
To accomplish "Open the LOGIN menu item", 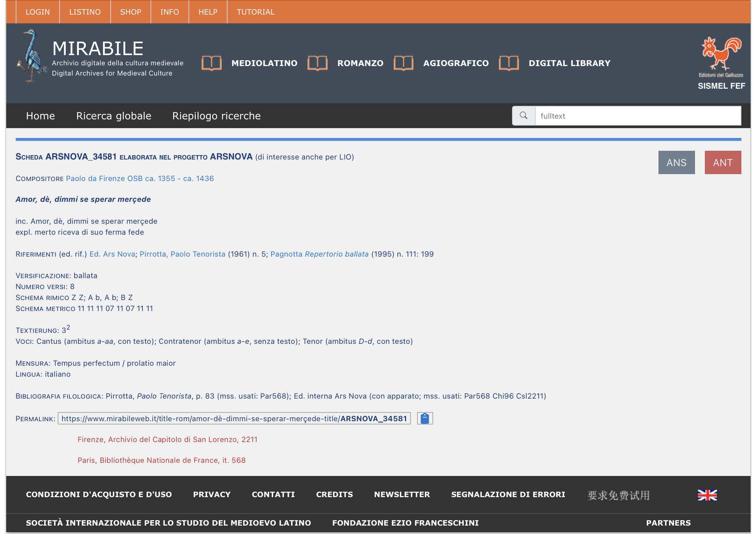I will coord(38,12).
